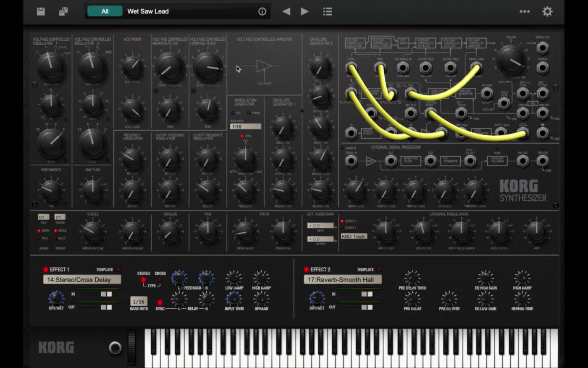Toggle Effect 1 power LED
The image size is (588, 368).
[46, 270]
